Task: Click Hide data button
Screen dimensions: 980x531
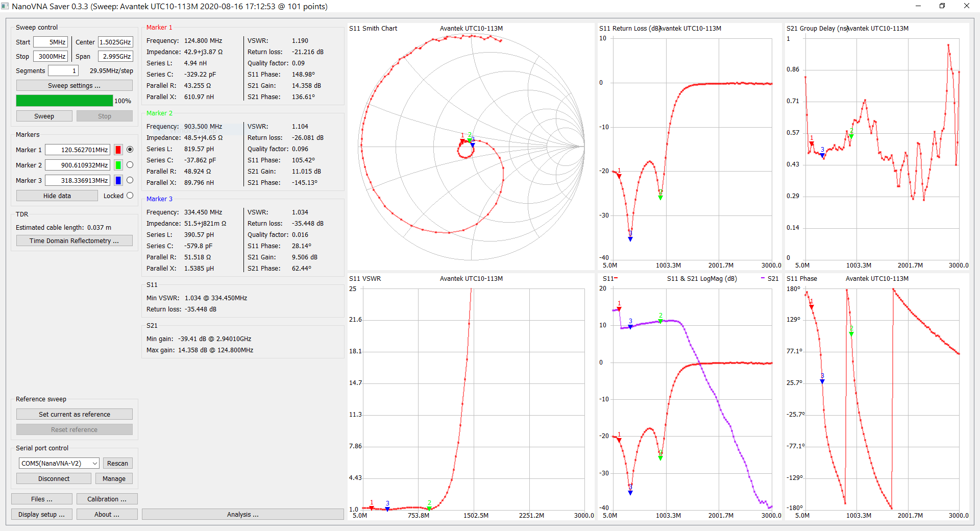Action: [57, 196]
